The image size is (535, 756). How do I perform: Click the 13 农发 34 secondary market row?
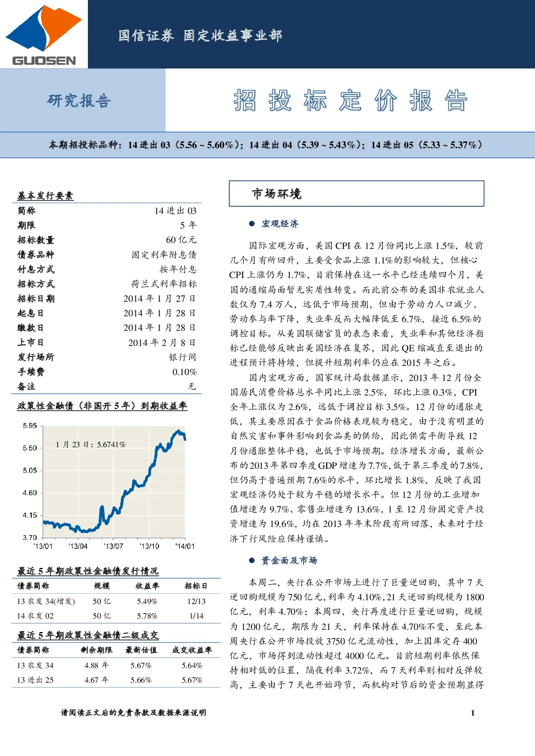click(x=115, y=665)
